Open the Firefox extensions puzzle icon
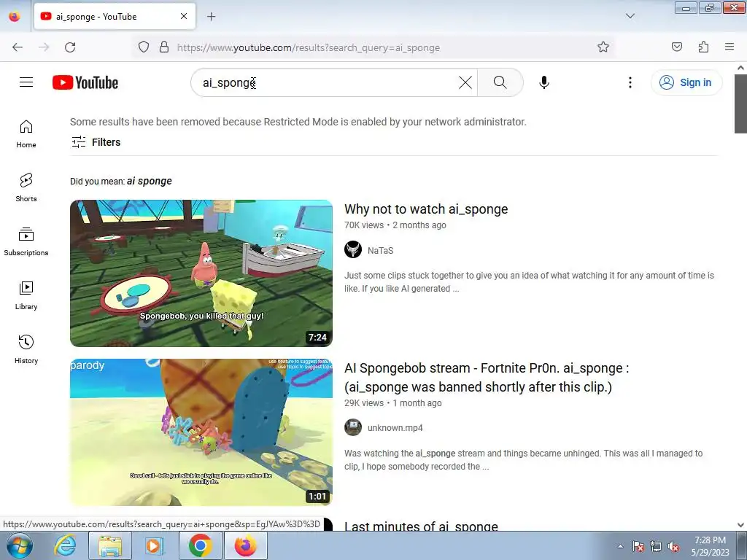Screen dimensions: 747x560 point(703,47)
